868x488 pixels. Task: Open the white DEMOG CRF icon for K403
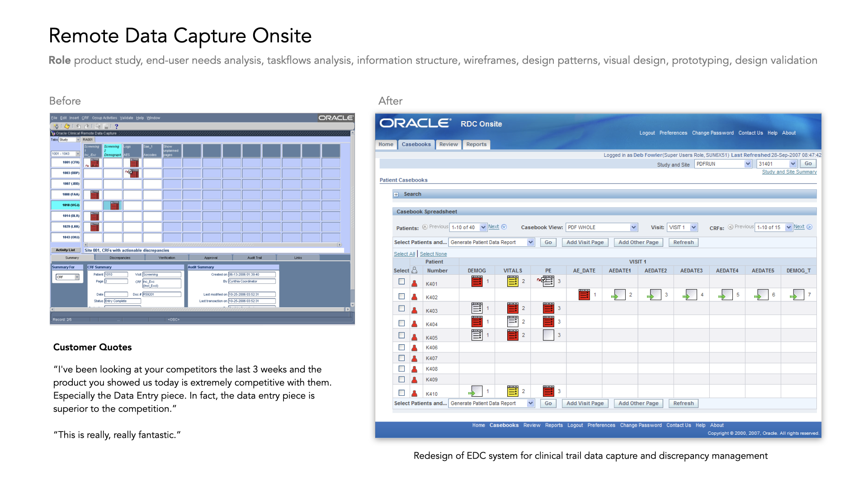[x=476, y=308]
